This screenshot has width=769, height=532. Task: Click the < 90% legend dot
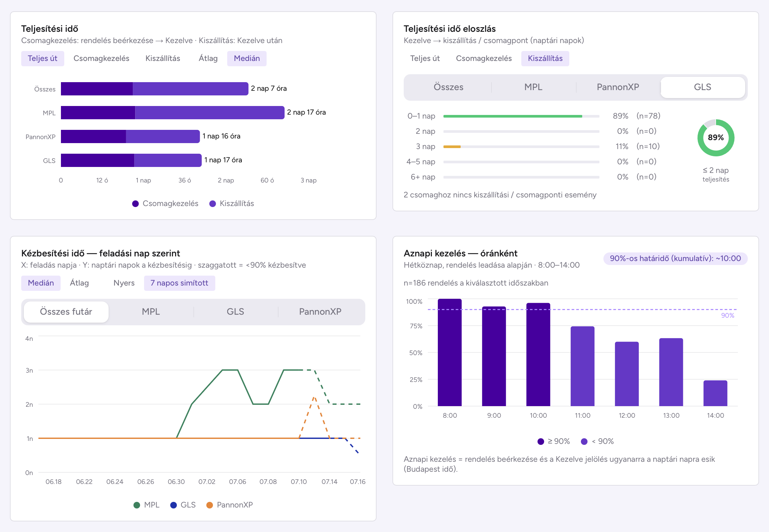coord(584,442)
